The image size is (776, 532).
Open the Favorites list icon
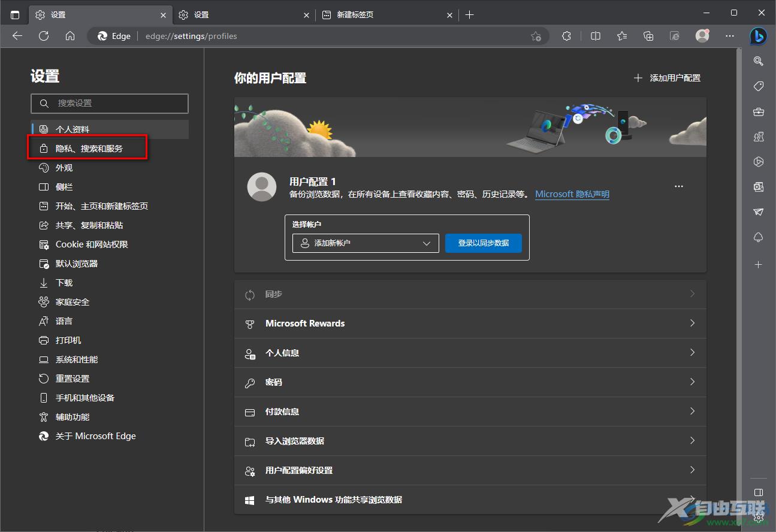(x=622, y=36)
